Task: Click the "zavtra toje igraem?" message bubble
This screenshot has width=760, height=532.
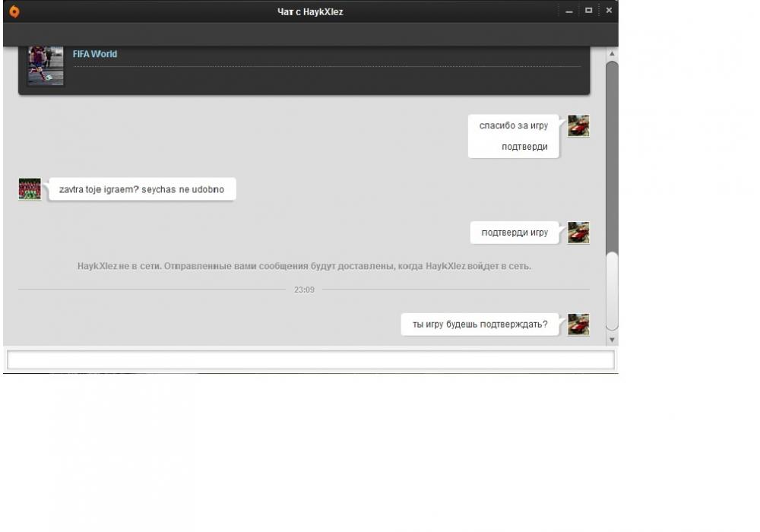Action: (x=141, y=189)
